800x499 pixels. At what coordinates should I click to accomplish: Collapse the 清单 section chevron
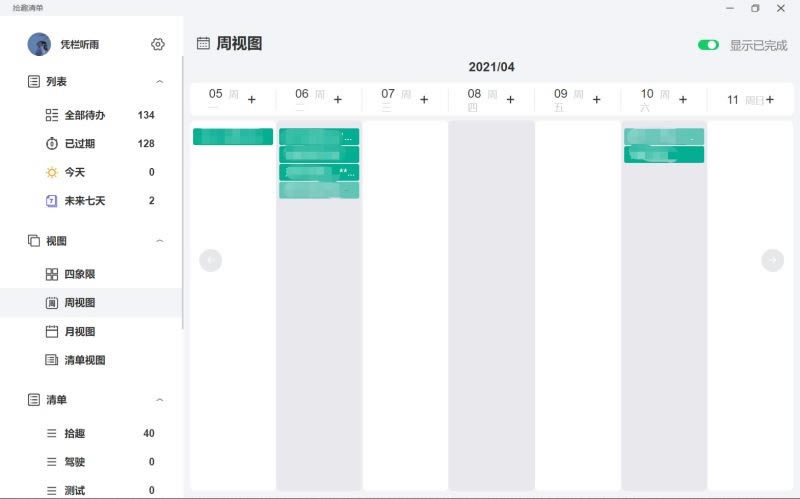pos(160,400)
